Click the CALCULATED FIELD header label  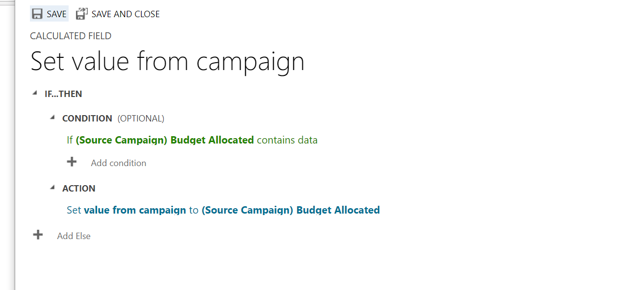point(71,36)
